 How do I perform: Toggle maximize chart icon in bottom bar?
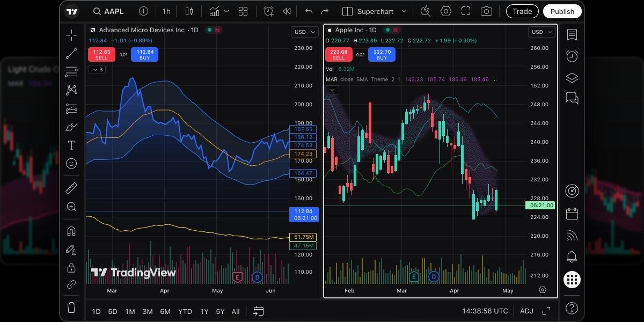click(x=546, y=311)
